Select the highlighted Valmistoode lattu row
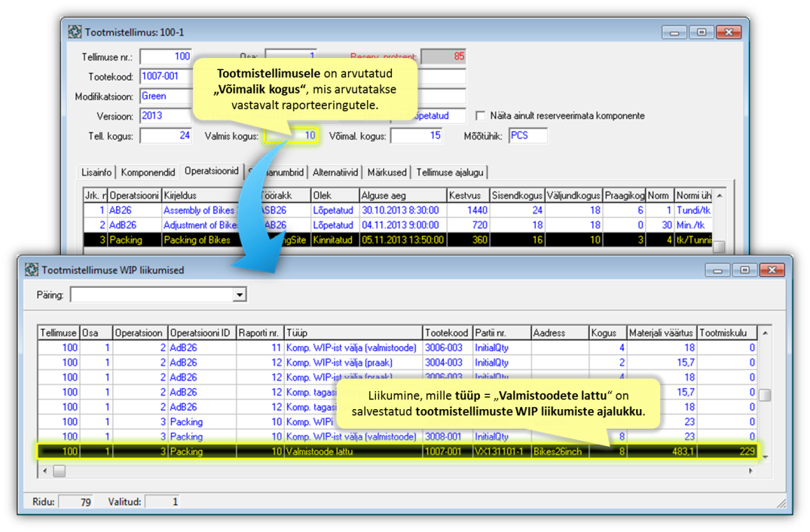810x532 pixels. pyautogui.click(x=398, y=451)
